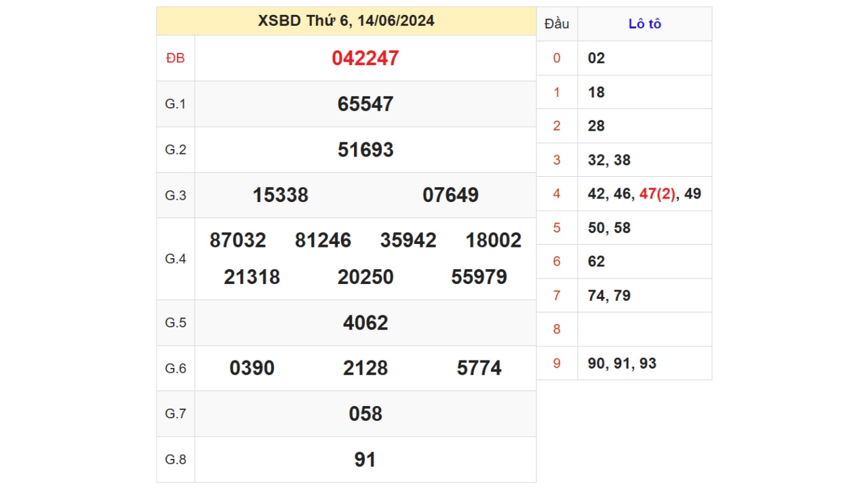868x488 pixels.
Task: Click the ĐB row label
Action: coord(176,58)
